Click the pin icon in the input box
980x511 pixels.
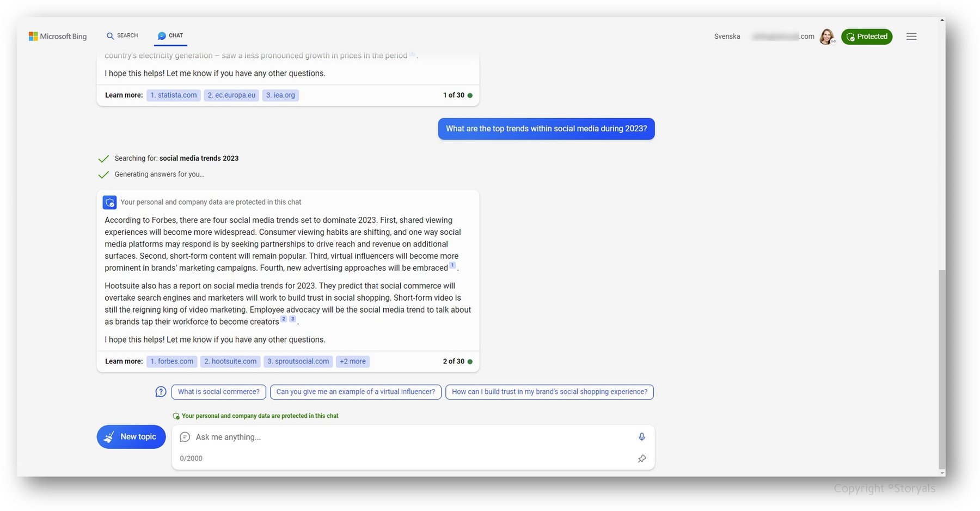point(641,458)
